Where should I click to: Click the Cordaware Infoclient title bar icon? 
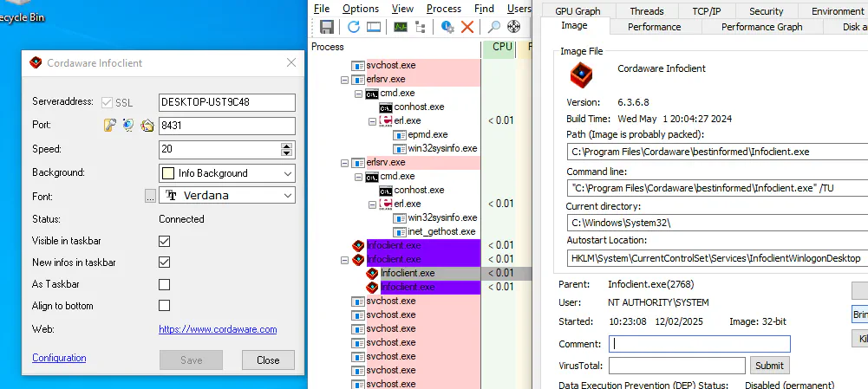(x=36, y=62)
